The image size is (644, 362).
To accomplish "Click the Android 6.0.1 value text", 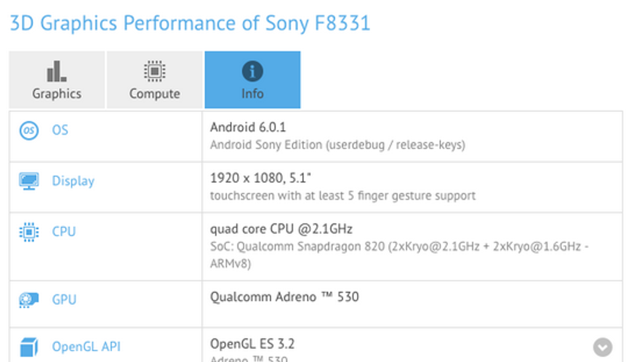I will [x=248, y=128].
